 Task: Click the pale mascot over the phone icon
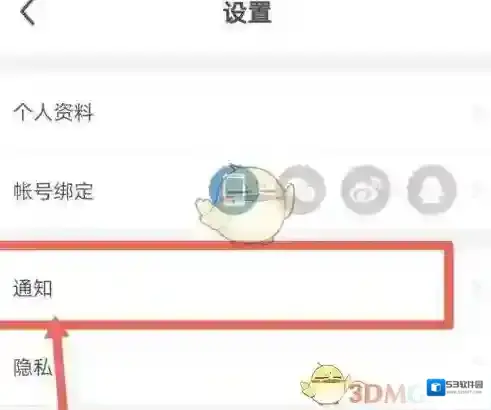click(x=245, y=204)
